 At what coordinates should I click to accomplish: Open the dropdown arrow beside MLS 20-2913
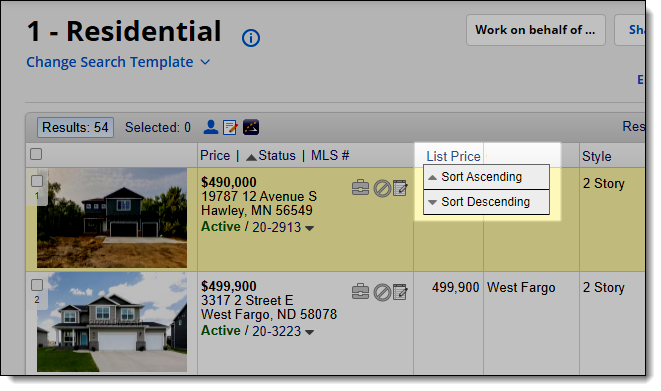pos(309,228)
